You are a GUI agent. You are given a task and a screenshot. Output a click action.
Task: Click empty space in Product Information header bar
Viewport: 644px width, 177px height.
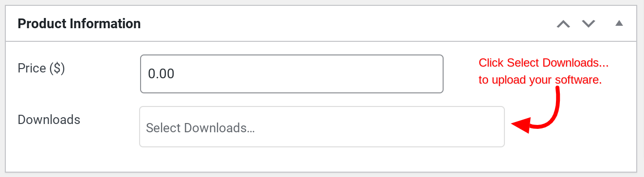coord(340,23)
